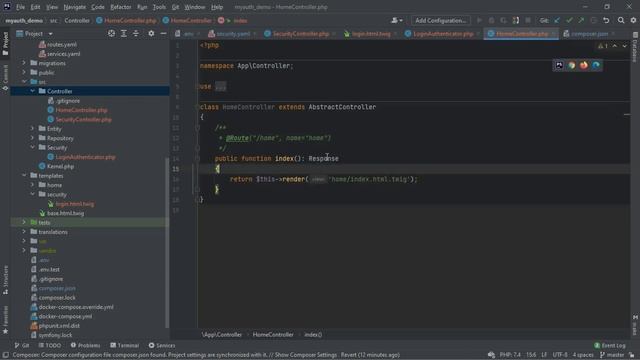Click the Run play icon in toolbar
640x360 pixels.
pyautogui.click(x=479, y=20)
